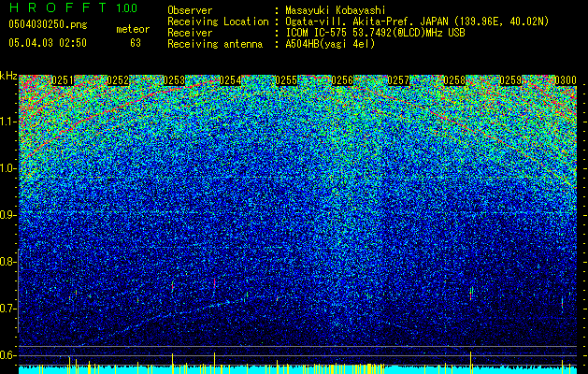588x374 pixels.
Task: Select antenna text A504HB(yagi 4el)
Action: [x=330, y=44]
